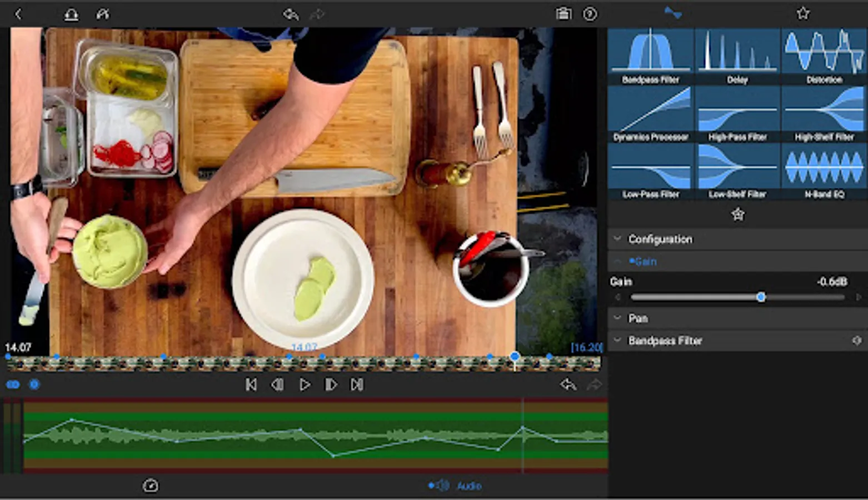Switch to the audio effects tab
This screenshot has height=500, width=868.
(x=673, y=13)
